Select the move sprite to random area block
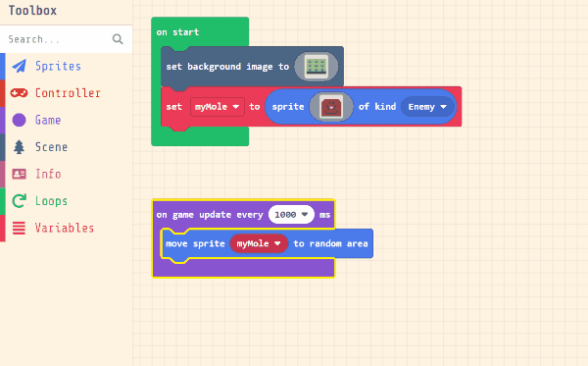The height and width of the screenshot is (366, 588). (x=267, y=243)
